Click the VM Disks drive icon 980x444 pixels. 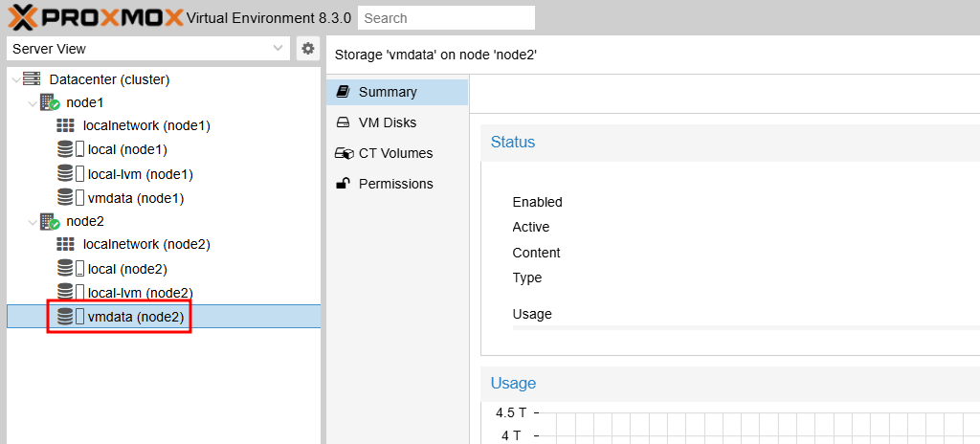(x=343, y=122)
